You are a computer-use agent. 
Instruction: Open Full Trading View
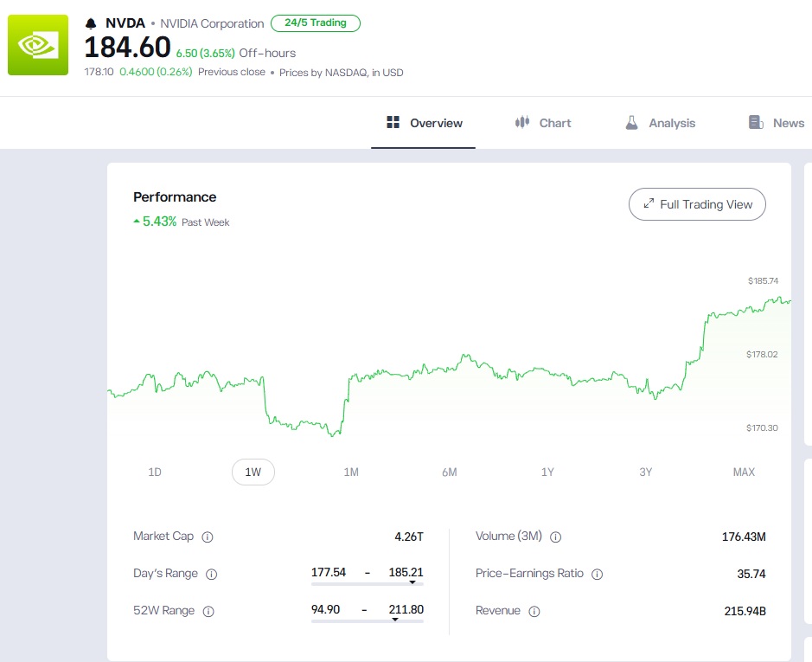pyautogui.click(x=697, y=204)
